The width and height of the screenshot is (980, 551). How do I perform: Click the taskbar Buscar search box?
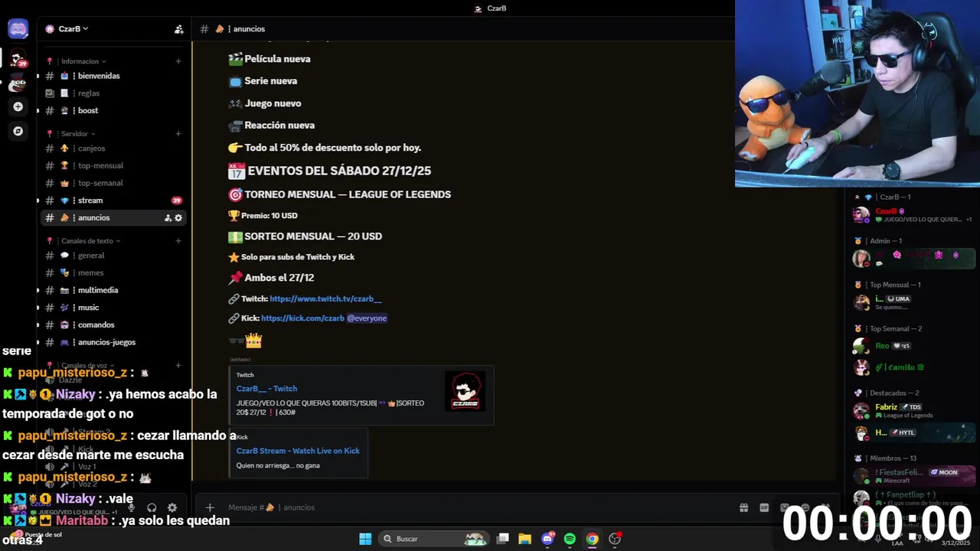(x=434, y=539)
